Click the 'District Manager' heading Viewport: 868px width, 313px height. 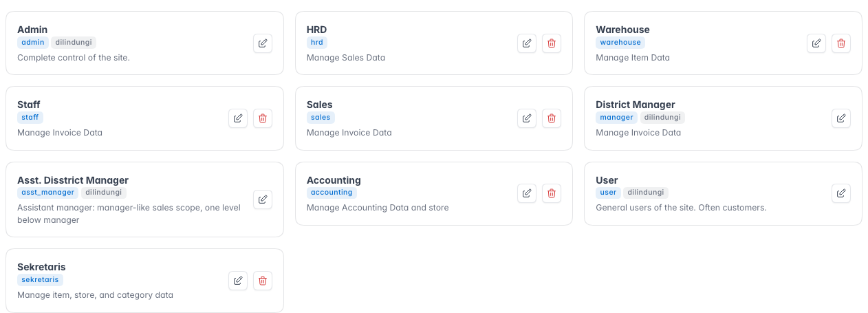point(636,105)
